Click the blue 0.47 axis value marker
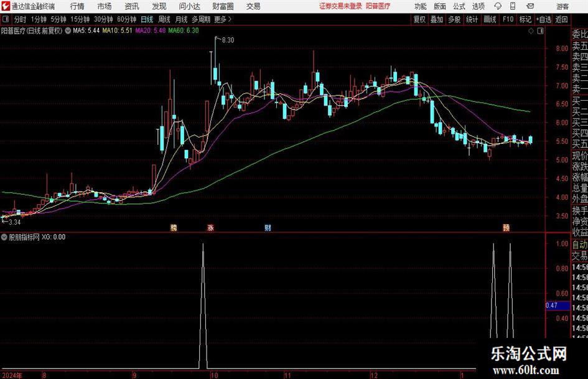Screen dimensions: 588x379 (558, 306)
